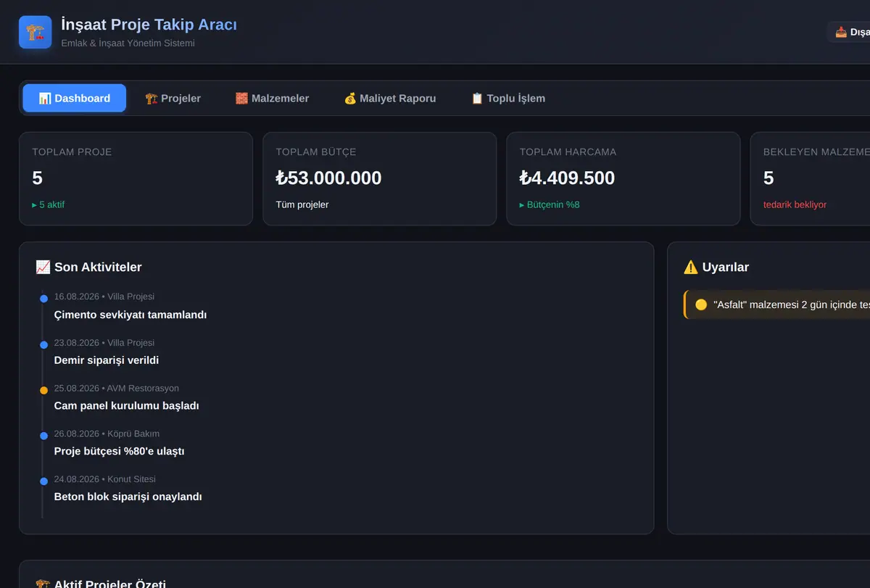Click the Emlak & İnşaat Yönetim Sistemi subtitle
The image size is (870, 588).
tap(128, 43)
